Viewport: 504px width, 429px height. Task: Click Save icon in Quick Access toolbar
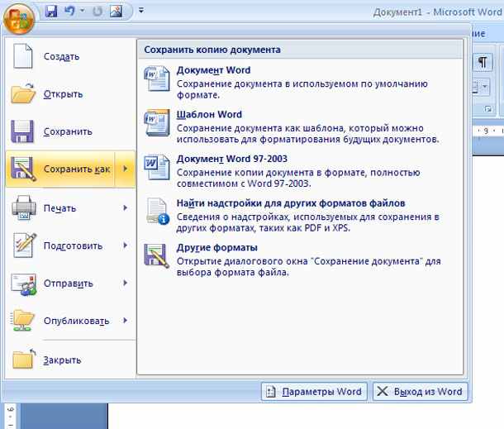click(51, 12)
